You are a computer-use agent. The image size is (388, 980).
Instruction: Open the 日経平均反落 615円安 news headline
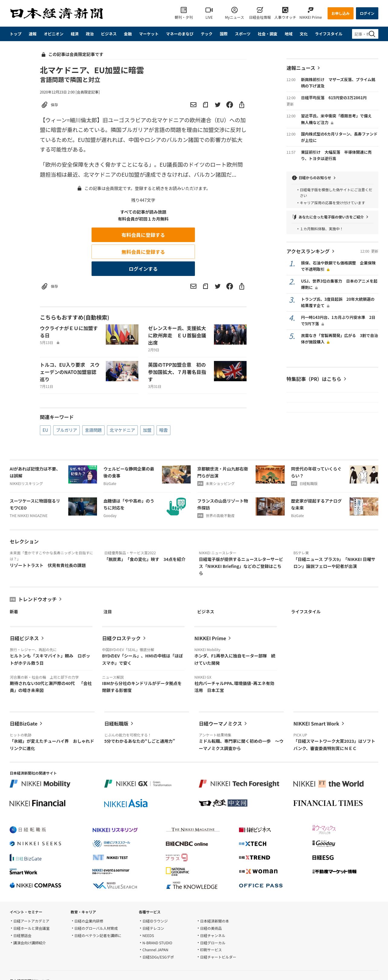[334, 98]
